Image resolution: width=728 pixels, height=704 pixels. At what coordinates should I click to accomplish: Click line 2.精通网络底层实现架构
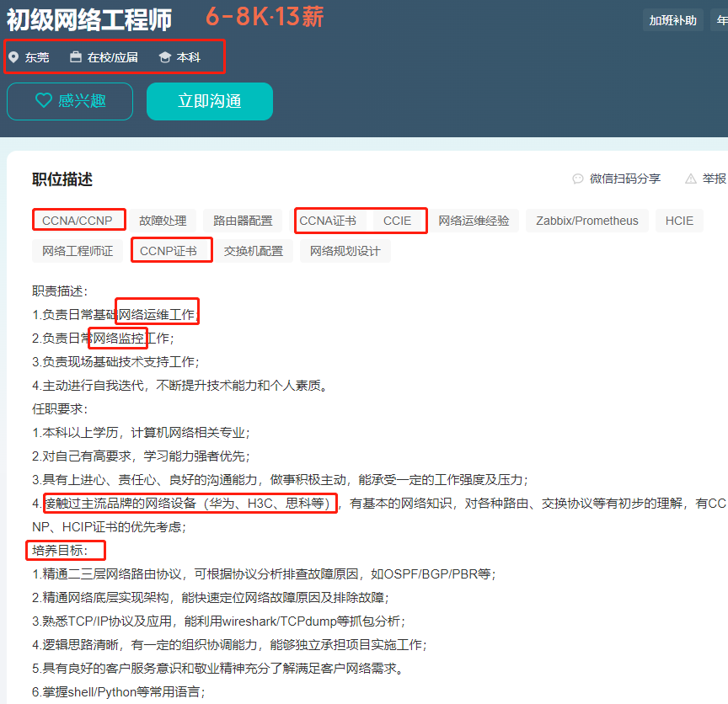[211, 598]
